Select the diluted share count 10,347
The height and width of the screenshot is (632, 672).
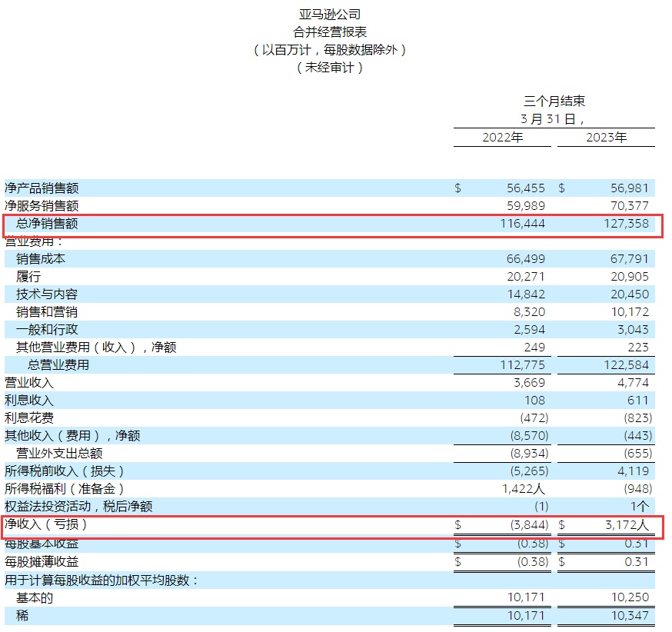627,616
